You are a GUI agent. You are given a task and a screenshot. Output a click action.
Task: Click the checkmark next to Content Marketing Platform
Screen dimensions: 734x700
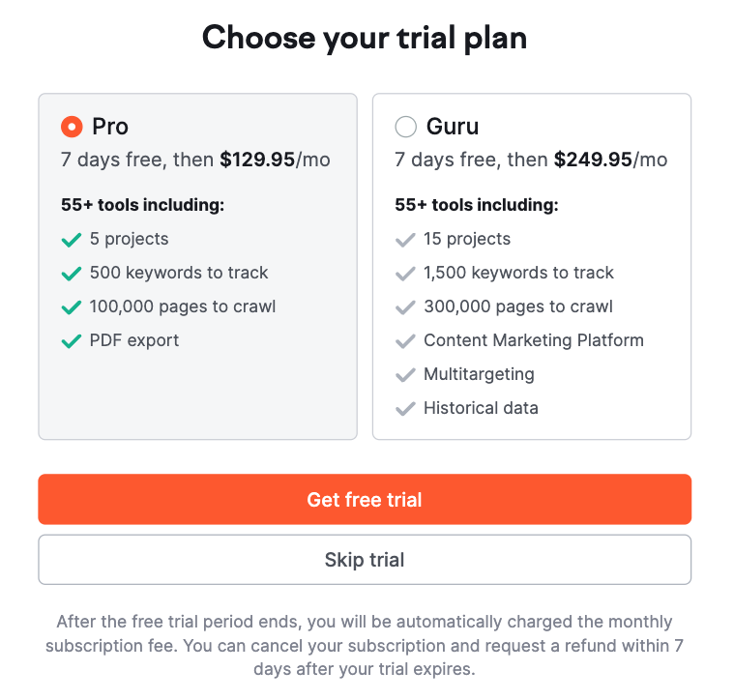click(405, 341)
